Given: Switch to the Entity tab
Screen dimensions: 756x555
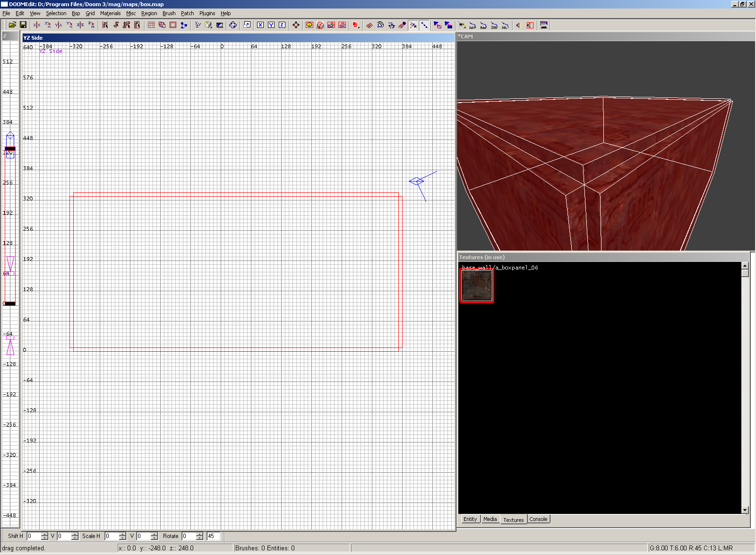Looking at the screenshot, I should (x=470, y=519).
